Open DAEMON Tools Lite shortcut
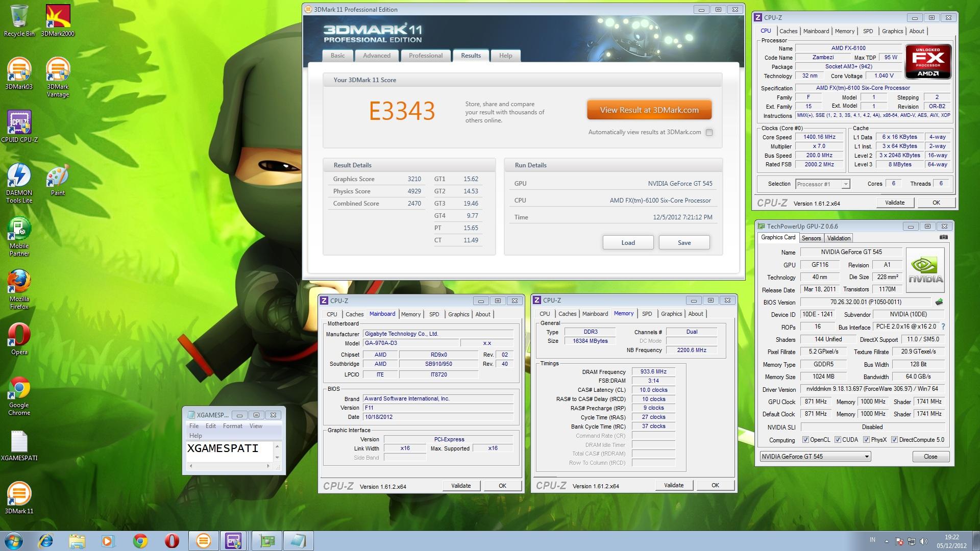This screenshot has width=980, height=551. pos(19,183)
